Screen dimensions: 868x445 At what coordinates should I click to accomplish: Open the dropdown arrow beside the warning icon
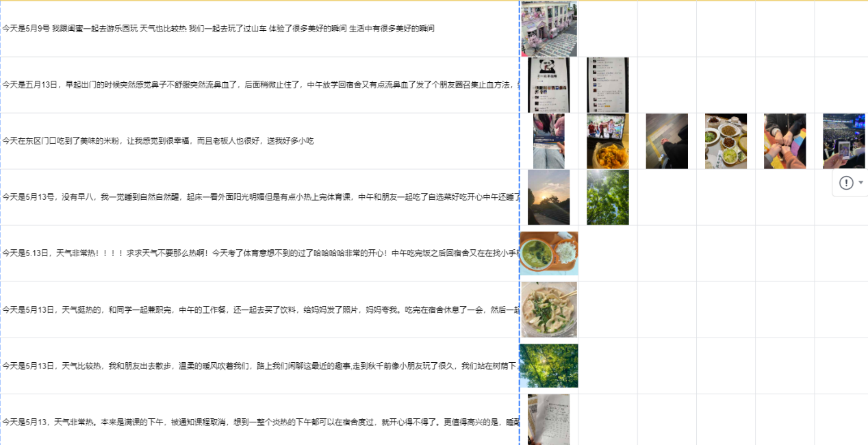[860, 183]
